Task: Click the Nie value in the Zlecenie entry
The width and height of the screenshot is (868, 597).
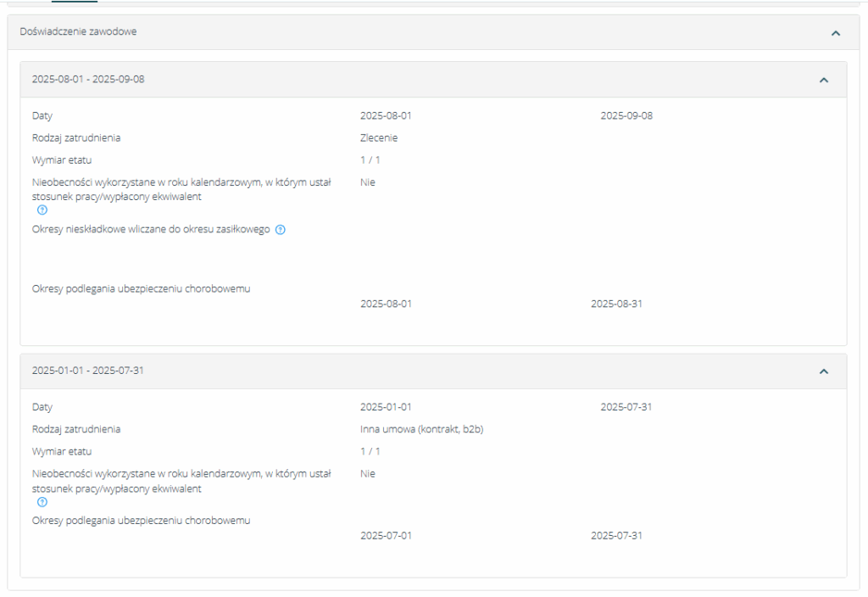Action: click(x=367, y=182)
